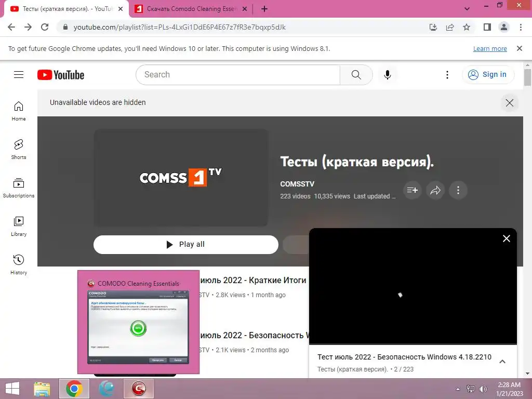Open the blue globe taskbar app
This screenshot has width=532, height=399.
[x=107, y=389]
